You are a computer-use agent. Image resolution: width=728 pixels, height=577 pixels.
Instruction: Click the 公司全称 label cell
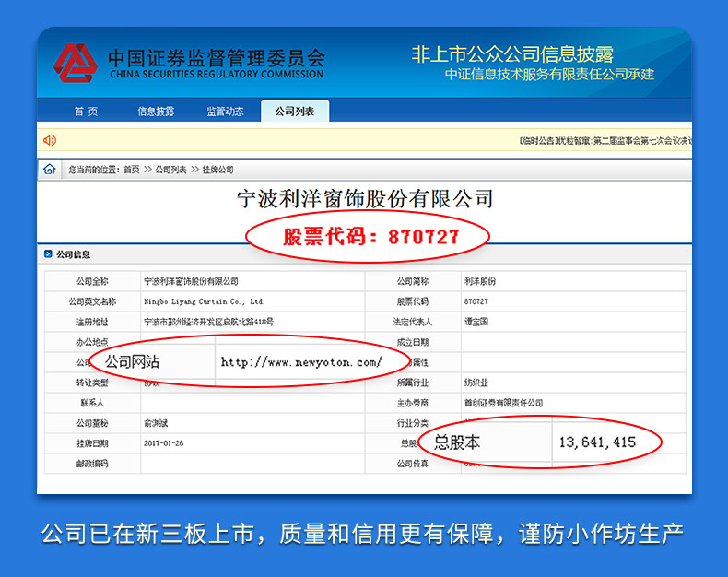(92, 281)
